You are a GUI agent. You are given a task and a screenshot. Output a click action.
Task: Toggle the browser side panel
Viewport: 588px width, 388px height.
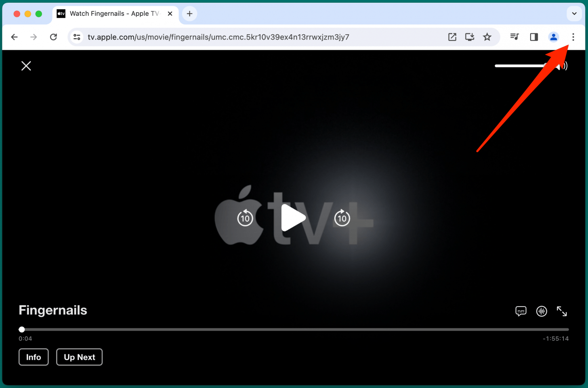tap(534, 37)
